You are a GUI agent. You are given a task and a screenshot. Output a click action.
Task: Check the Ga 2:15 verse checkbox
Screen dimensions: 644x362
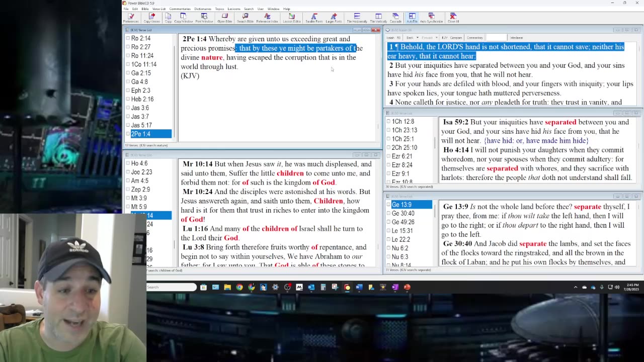click(128, 73)
